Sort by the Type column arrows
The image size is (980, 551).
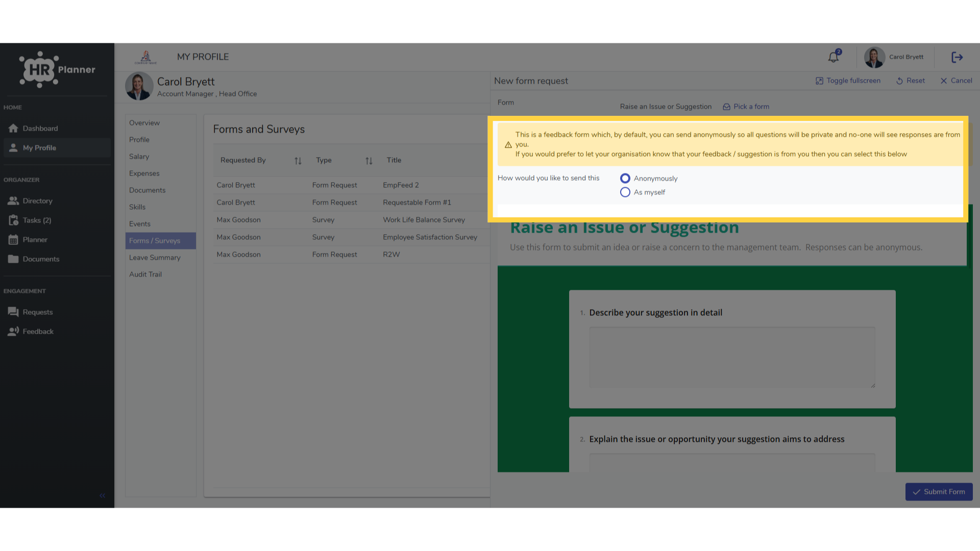pyautogui.click(x=369, y=161)
